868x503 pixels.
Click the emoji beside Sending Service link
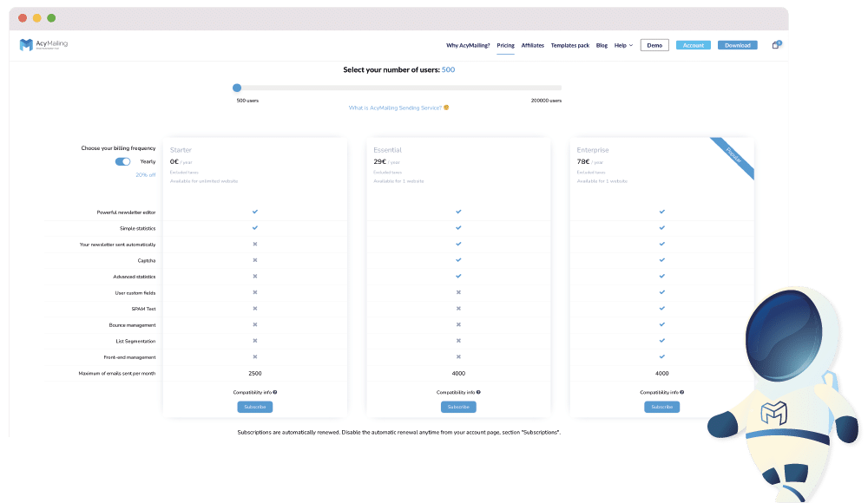click(446, 108)
